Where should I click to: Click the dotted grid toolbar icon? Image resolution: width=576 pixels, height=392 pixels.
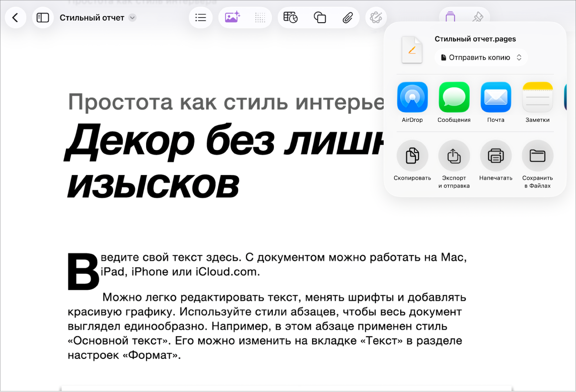[x=260, y=18]
